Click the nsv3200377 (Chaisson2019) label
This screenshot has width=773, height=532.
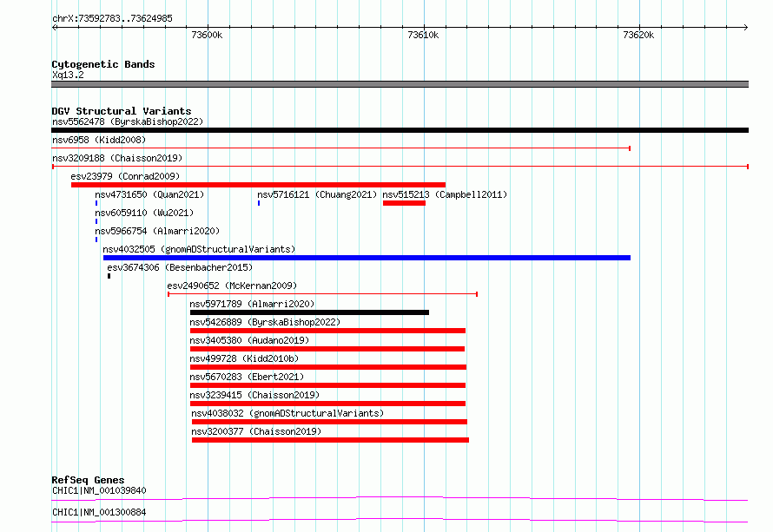(256, 431)
